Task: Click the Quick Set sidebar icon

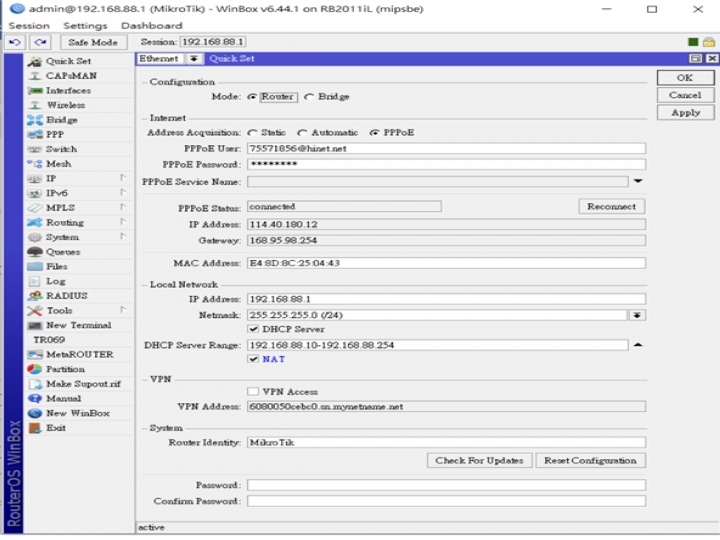Action: 34,61
